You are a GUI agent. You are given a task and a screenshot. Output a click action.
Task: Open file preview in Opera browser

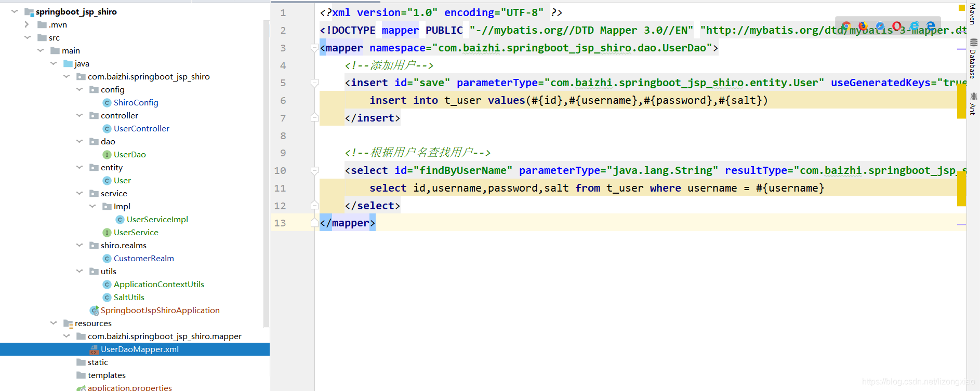(897, 26)
